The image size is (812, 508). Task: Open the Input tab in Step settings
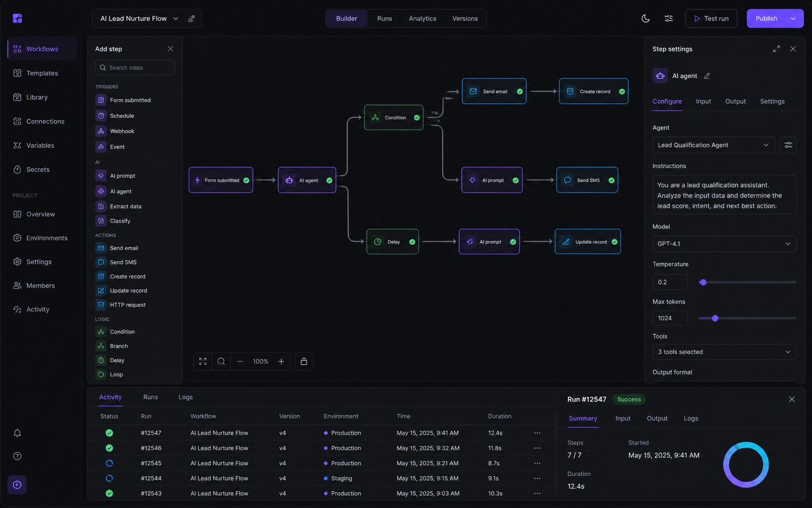pyautogui.click(x=703, y=101)
